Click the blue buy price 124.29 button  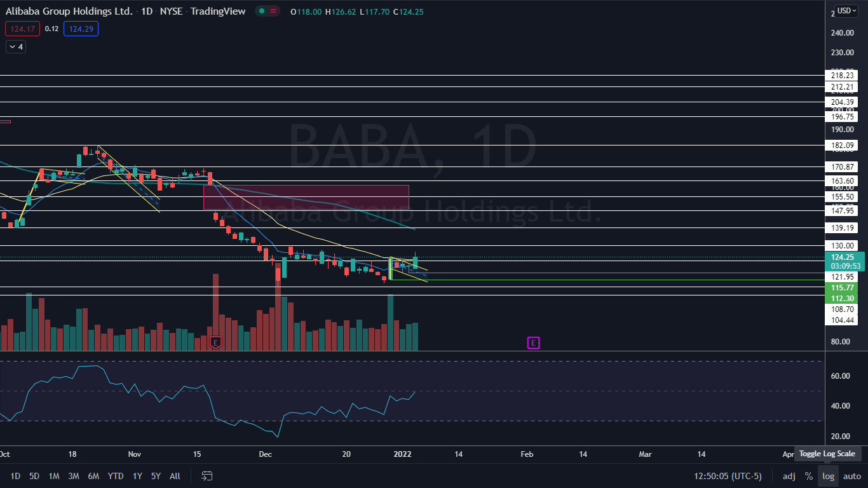click(x=81, y=29)
